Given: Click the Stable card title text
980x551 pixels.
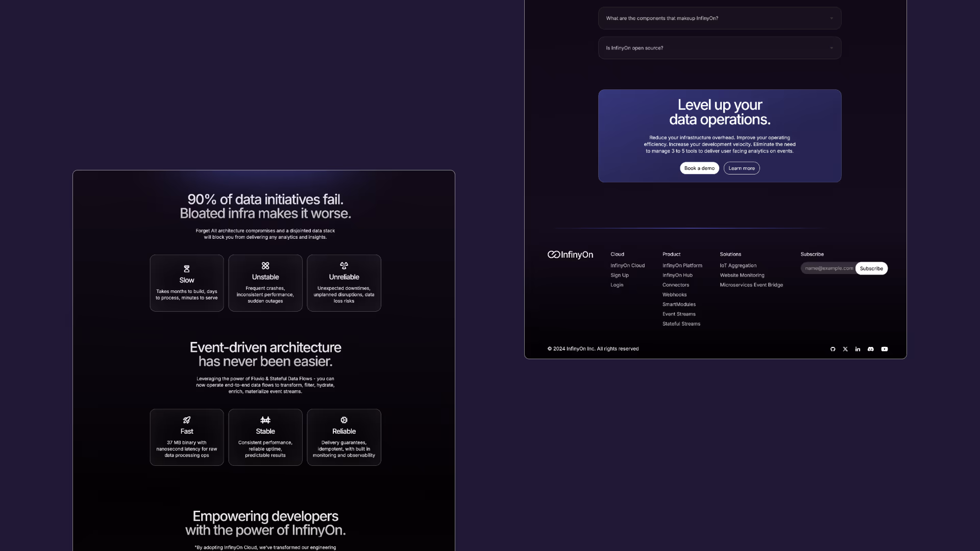Looking at the screenshot, I should [265, 432].
